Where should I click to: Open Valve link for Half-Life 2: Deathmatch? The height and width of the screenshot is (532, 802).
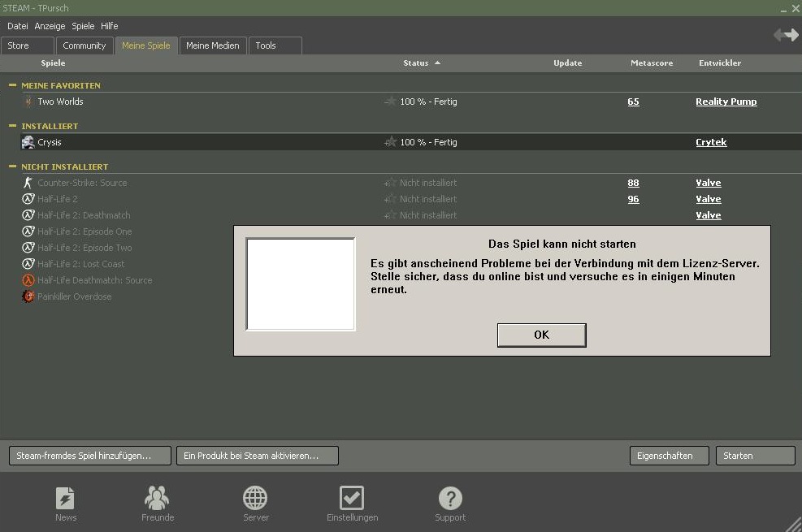click(x=709, y=215)
